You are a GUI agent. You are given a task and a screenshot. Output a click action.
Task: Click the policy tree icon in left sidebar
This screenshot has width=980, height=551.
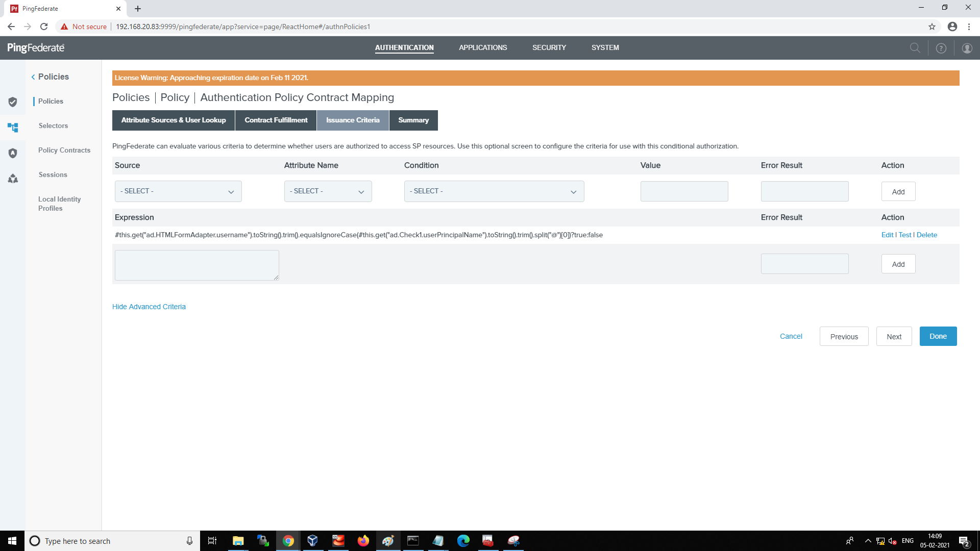tap(13, 127)
